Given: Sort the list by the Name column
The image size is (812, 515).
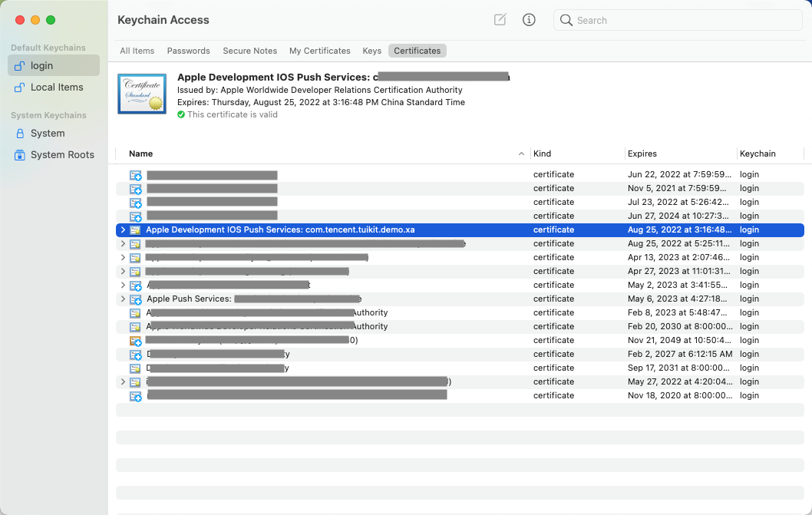Looking at the screenshot, I should point(322,154).
